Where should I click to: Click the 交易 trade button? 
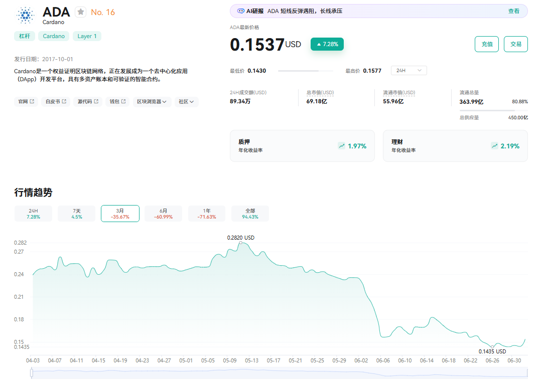click(x=516, y=44)
